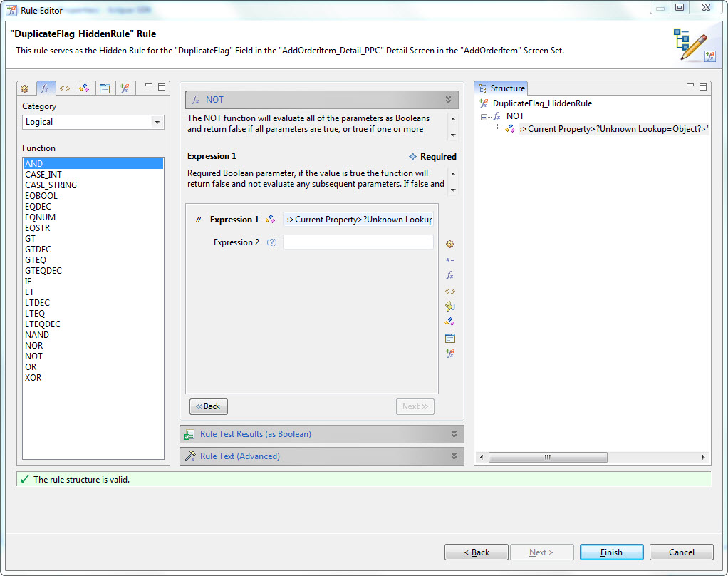
Task: Select XOR in the Function list
Action: coord(33,378)
